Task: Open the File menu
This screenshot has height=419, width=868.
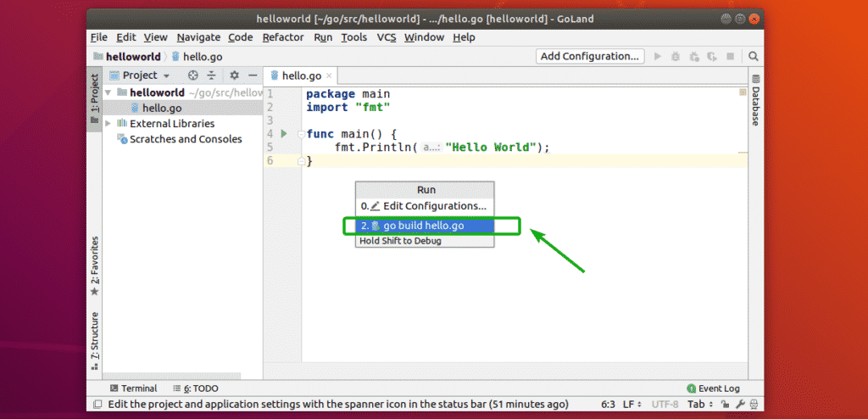Action: (98, 37)
